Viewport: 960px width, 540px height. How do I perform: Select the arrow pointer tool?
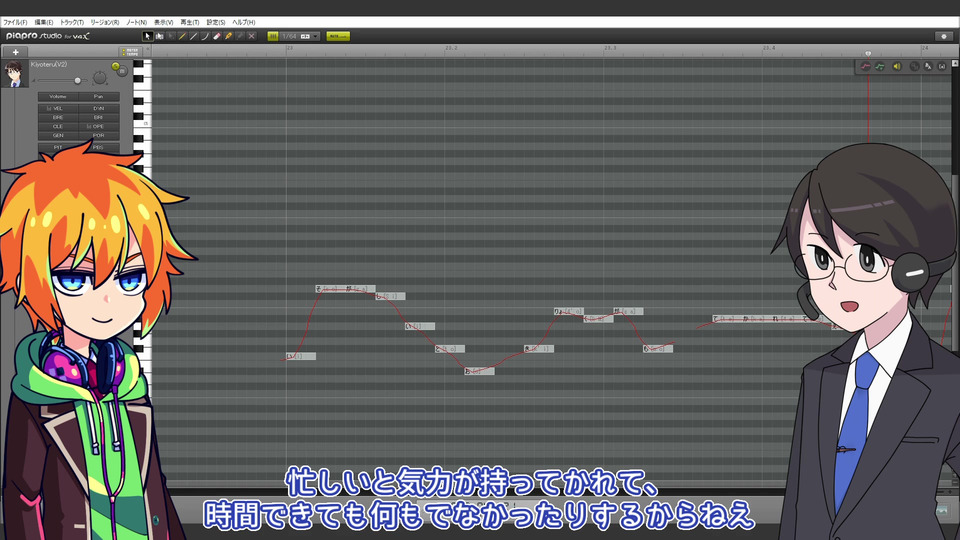click(x=147, y=36)
